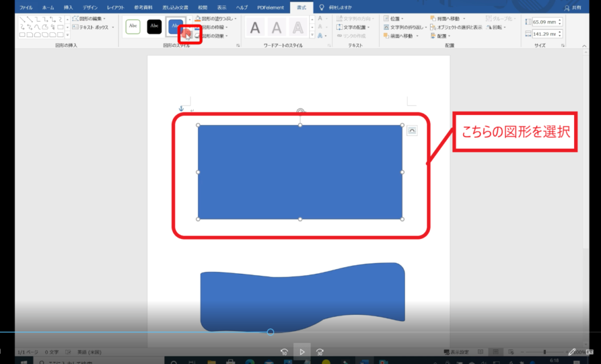Viewport: 601px width, 364px height.
Task: Apply the white outlined Abc shape style
Action: tap(133, 26)
